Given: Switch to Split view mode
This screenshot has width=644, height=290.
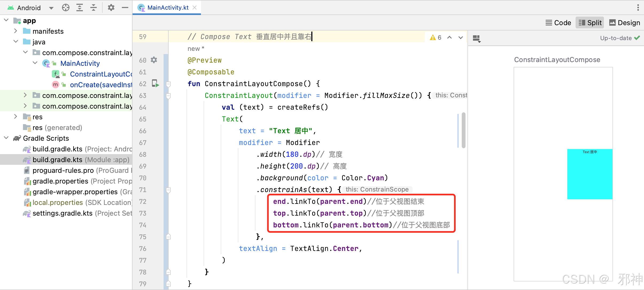Looking at the screenshot, I should tap(590, 23).
